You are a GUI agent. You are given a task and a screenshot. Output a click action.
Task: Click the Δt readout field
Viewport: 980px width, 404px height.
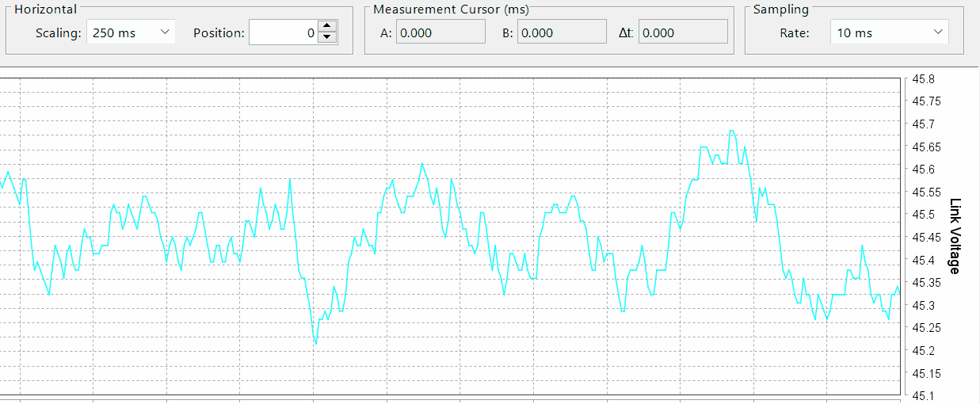683,32
